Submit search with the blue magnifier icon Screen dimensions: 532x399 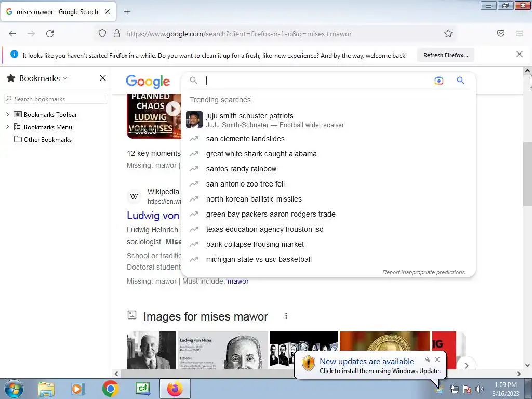click(x=460, y=81)
